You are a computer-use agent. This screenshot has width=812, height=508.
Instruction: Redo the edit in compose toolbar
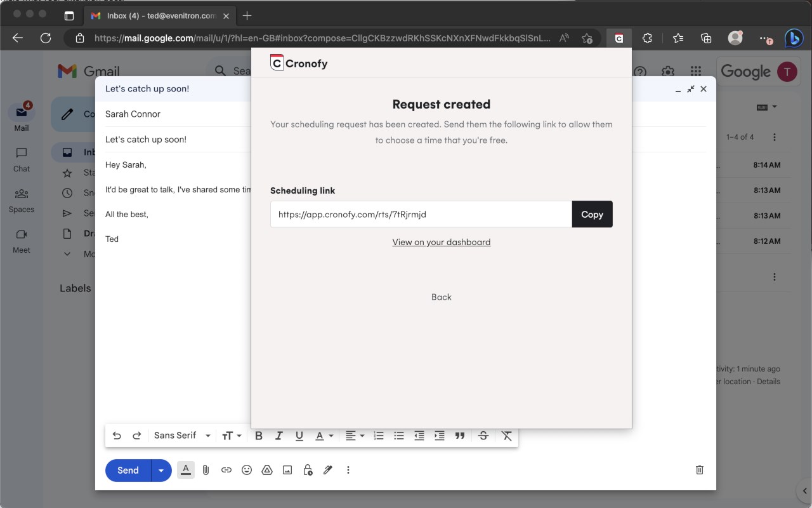point(137,436)
